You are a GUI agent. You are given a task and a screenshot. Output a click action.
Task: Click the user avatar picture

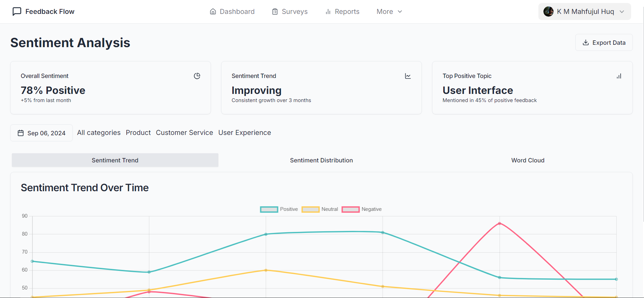pyautogui.click(x=549, y=12)
